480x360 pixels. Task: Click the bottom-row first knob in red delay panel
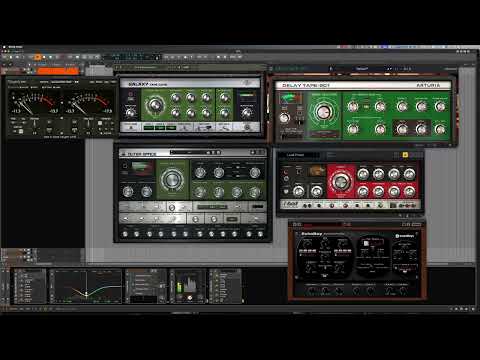coord(363,191)
